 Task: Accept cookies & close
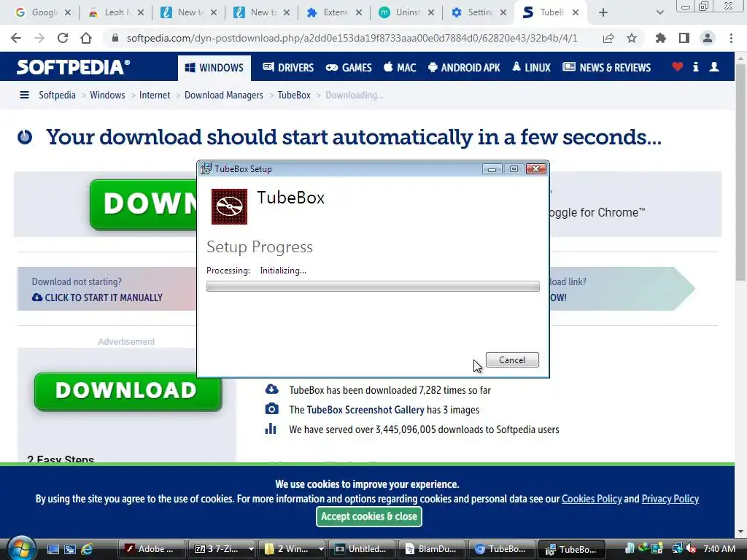coord(368,516)
